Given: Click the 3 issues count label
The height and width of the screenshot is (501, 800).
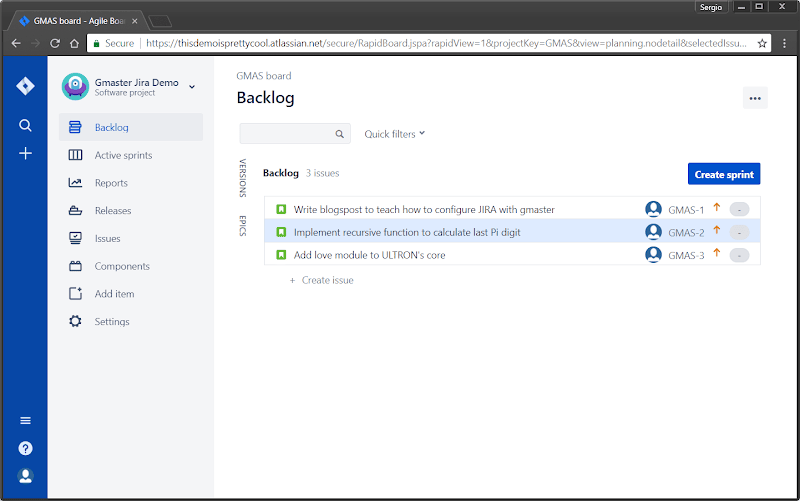Looking at the screenshot, I should [322, 173].
